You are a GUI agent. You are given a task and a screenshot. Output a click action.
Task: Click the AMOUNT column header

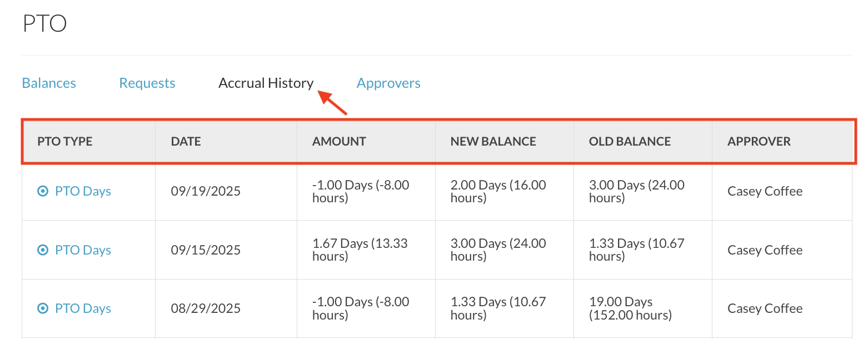click(x=339, y=141)
